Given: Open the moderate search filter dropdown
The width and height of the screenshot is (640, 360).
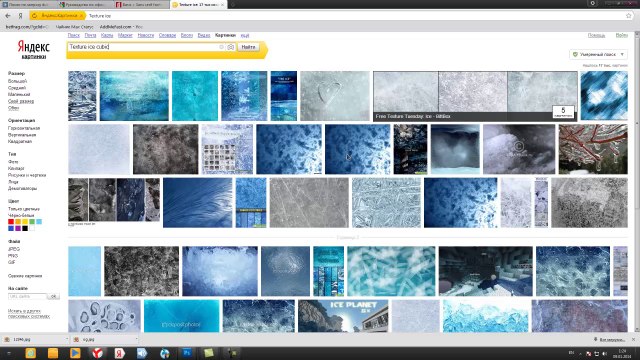Looking at the screenshot, I should coord(598,54).
